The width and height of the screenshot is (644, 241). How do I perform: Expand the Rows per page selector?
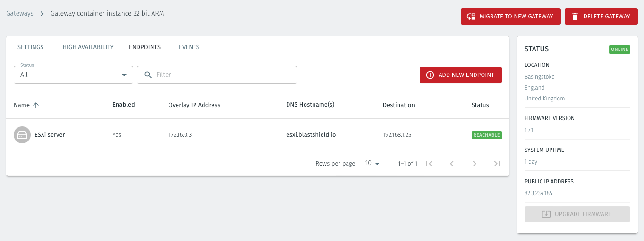(x=373, y=164)
